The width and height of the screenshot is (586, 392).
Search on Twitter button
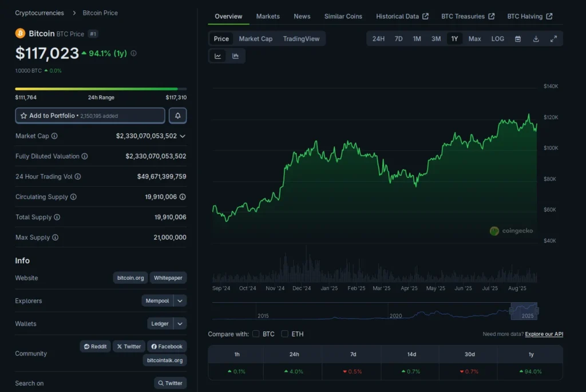pos(171,383)
